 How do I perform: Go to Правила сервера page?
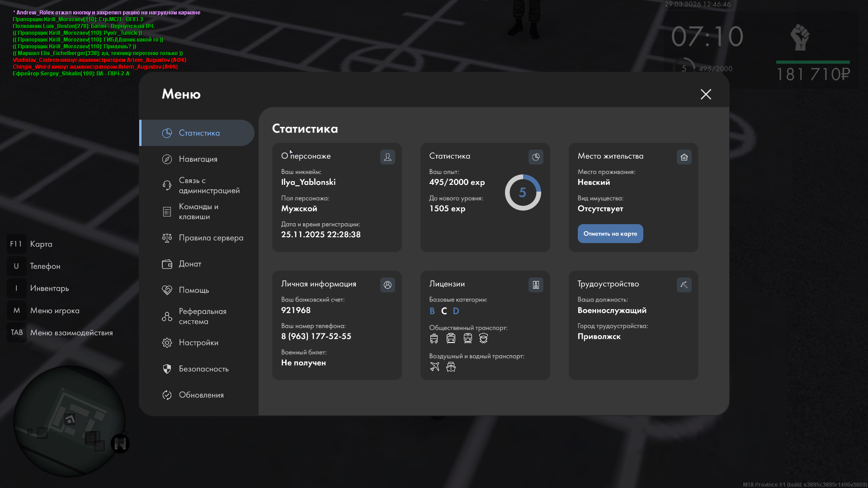210,238
